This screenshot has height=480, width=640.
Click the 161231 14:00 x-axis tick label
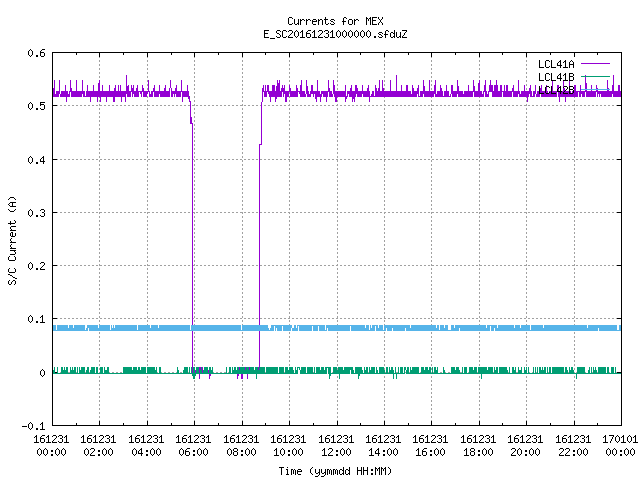click(x=383, y=446)
